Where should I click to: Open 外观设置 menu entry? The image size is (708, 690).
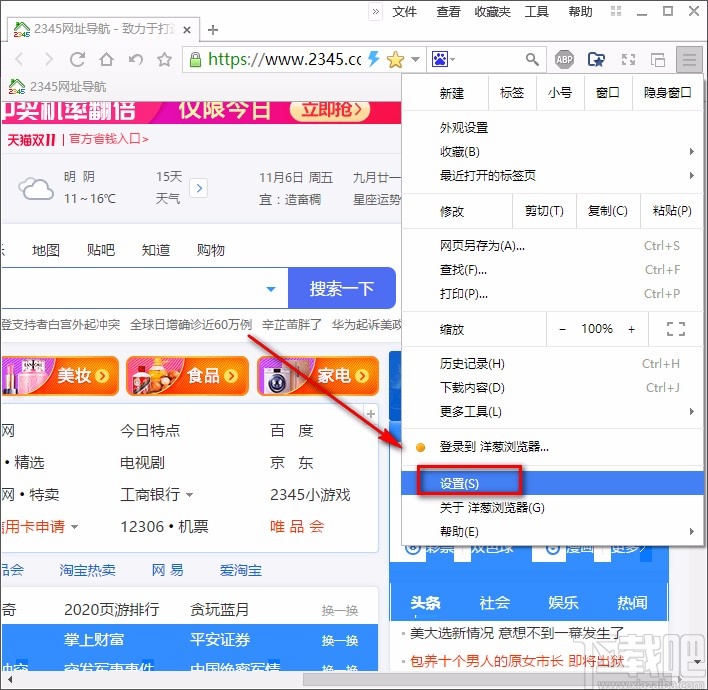[x=552, y=128]
